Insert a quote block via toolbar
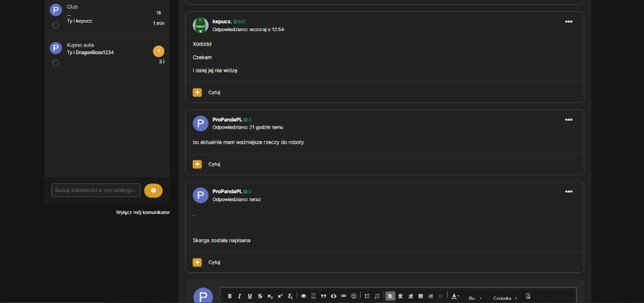 tap(323, 296)
